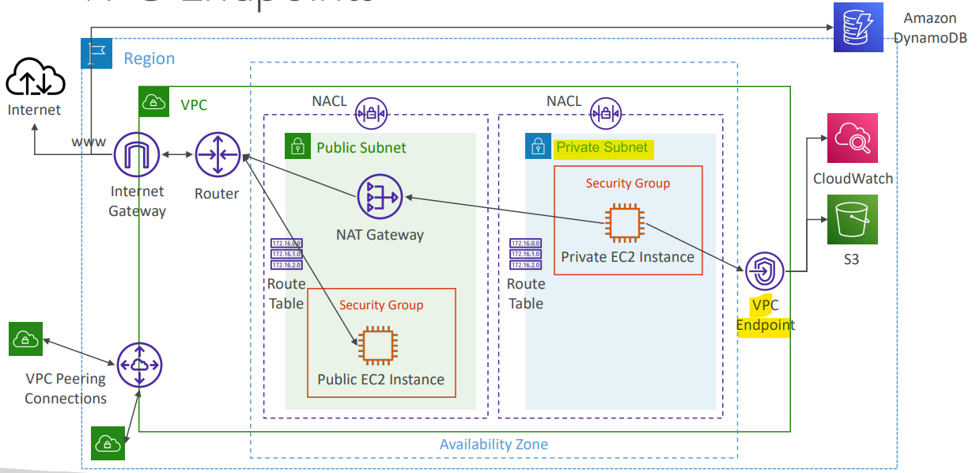Select NACL icon above Private Subnet
Image resolution: width=980 pixels, height=473 pixels.
(606, 113)
